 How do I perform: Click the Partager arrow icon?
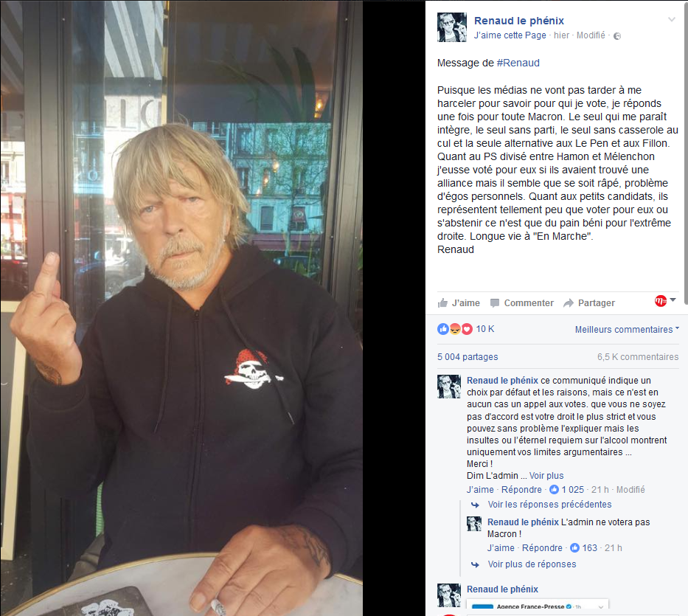[x=569, y=303]
